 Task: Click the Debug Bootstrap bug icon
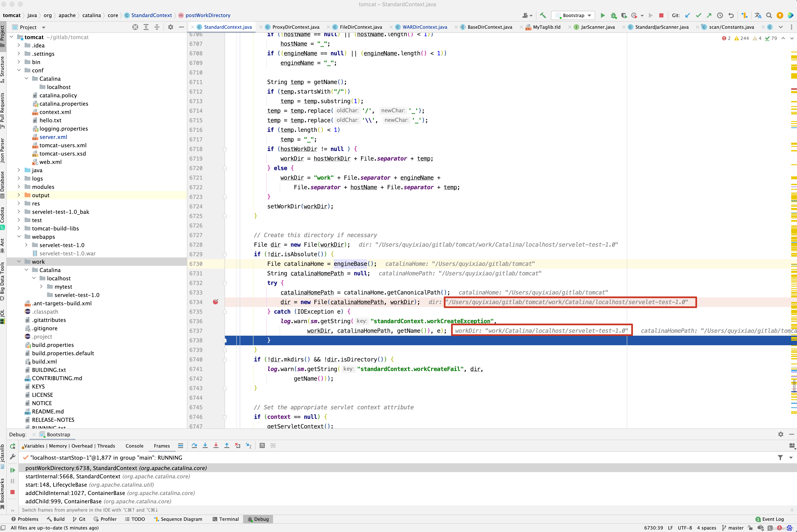click(613, 15)
